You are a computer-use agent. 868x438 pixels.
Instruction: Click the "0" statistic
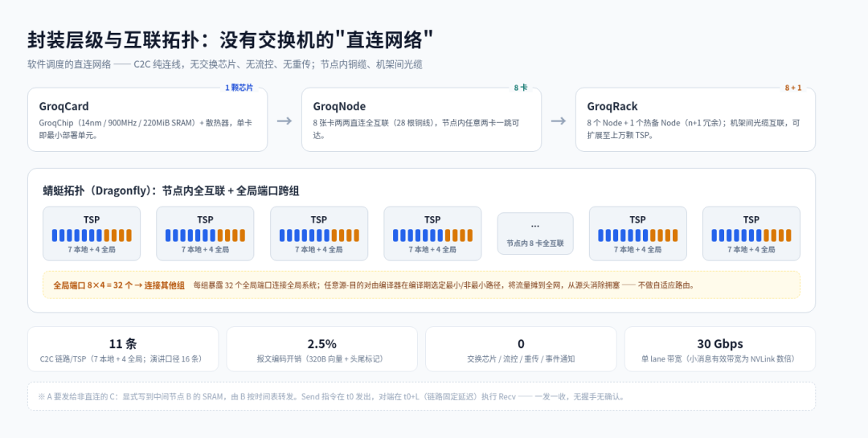point(521,344)
